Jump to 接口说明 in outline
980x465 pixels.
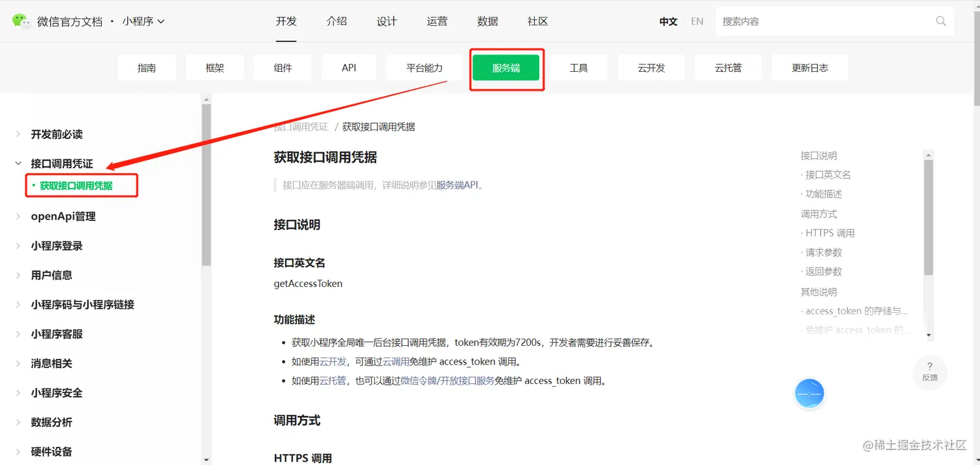[819, 156]
